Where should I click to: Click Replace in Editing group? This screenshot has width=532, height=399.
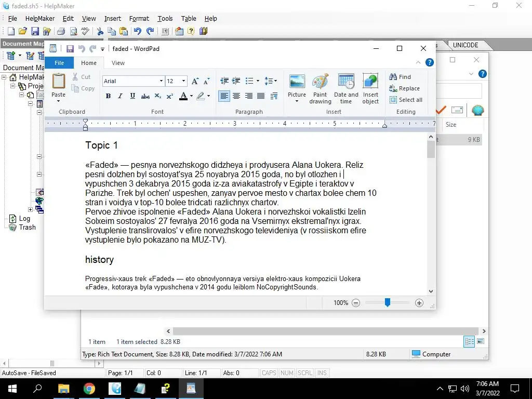(404, 88)
